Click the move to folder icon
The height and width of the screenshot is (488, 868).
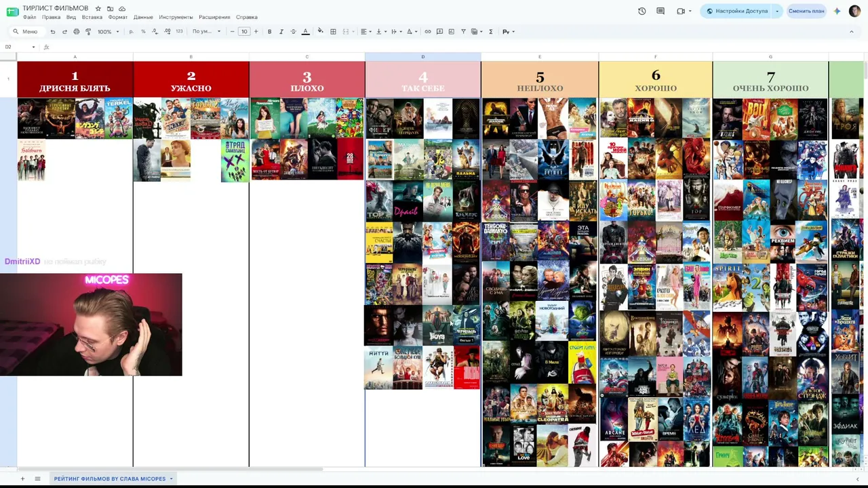click(x=110, y=9)
